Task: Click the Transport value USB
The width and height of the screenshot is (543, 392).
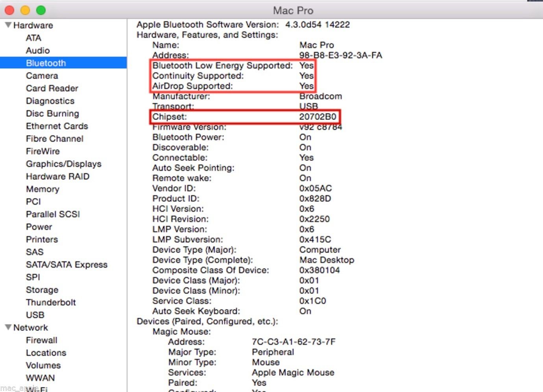Action: click(x=308, y=106)
